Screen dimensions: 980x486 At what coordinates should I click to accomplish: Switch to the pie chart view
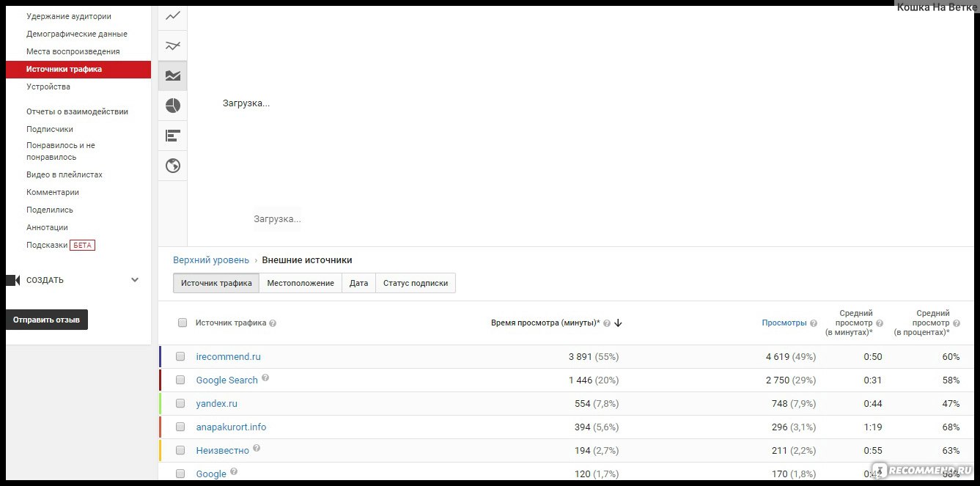[173, 106]
